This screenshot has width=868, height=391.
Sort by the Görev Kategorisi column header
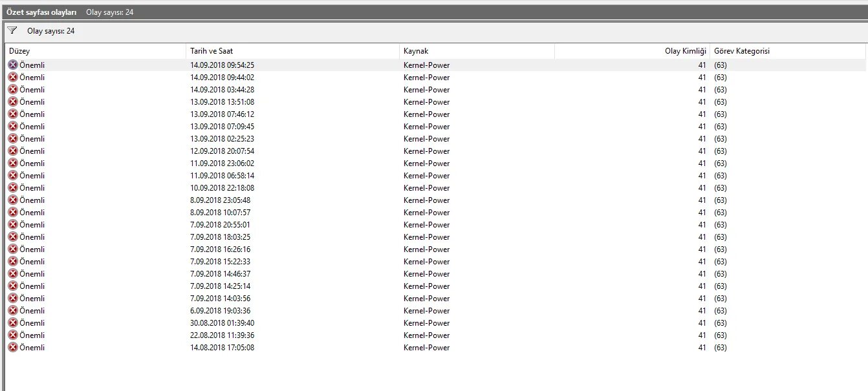coord(788,51)
